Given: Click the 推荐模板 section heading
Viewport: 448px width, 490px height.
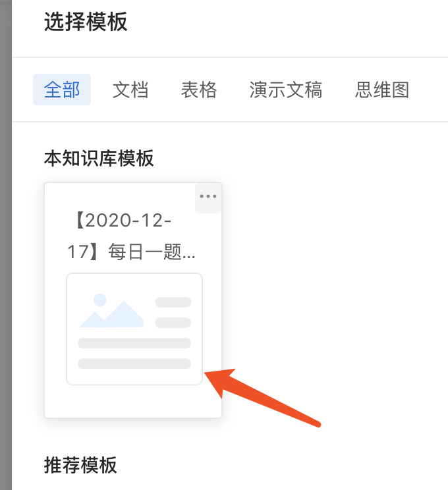Looking at the screenshot, I should tap(80, 465).
